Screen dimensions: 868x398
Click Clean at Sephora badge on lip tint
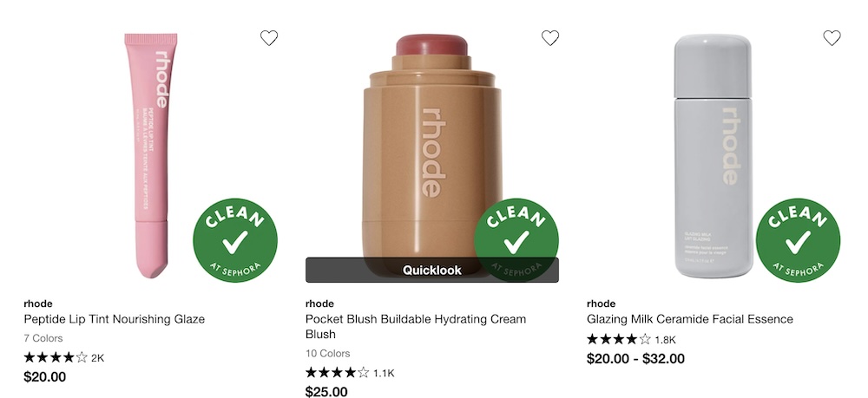click(x=235, y=240)
